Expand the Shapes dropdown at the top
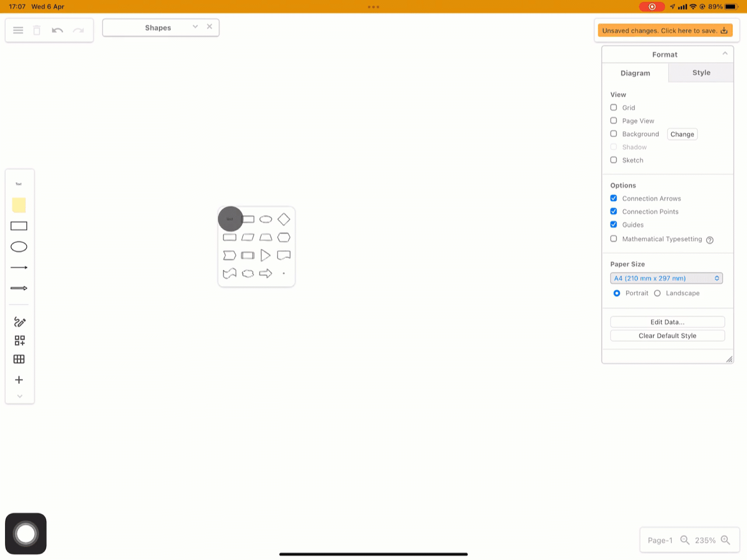747x560 pixels. (x=195, y=26)
